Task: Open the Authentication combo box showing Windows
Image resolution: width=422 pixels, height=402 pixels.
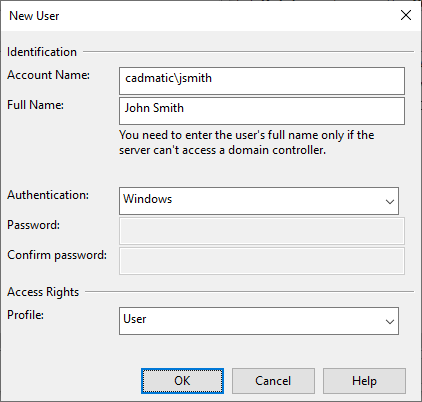Action: click(x=259, y=201)
